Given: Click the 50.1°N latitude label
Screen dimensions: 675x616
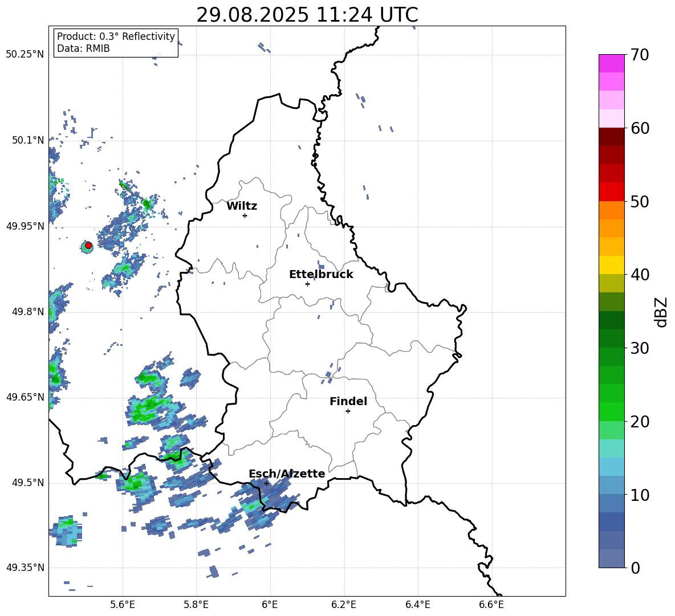Looking at the screenshot, I should [28, 140].
